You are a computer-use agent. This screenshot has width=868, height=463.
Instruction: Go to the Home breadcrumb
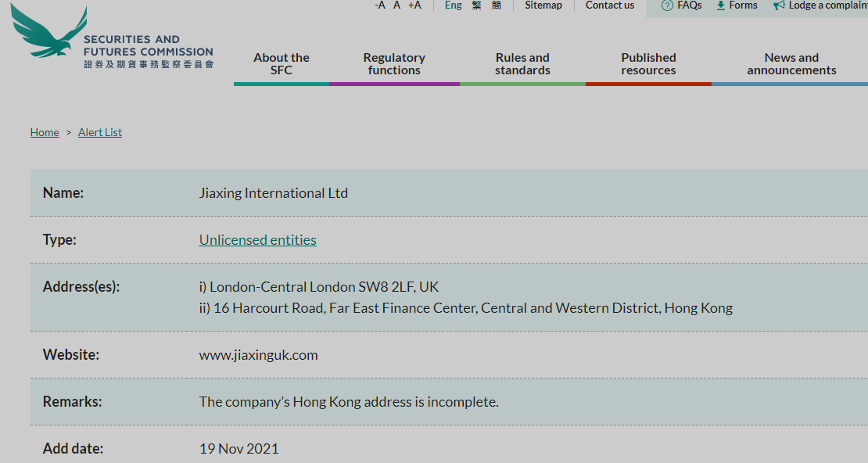45,132
